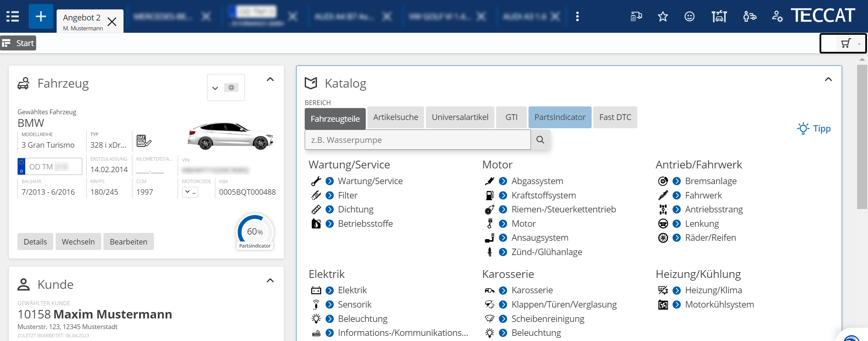Click the Lenkung steering wheel icon
868x341 pixels.
663,224
